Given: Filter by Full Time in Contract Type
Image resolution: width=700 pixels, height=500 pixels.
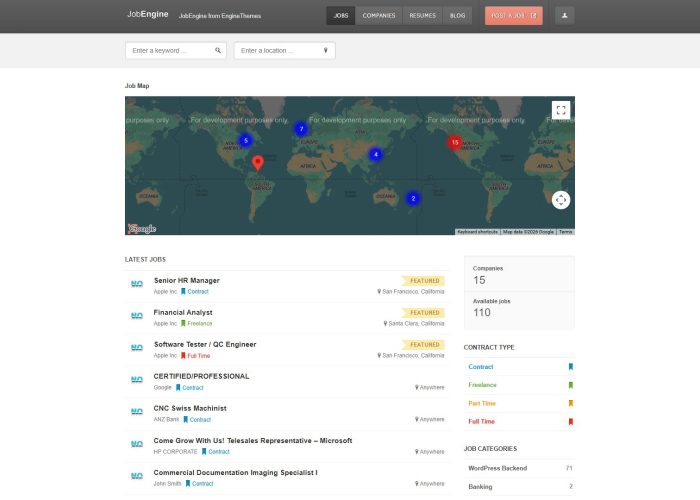Looking at the screenshot, I should [481, 421].
